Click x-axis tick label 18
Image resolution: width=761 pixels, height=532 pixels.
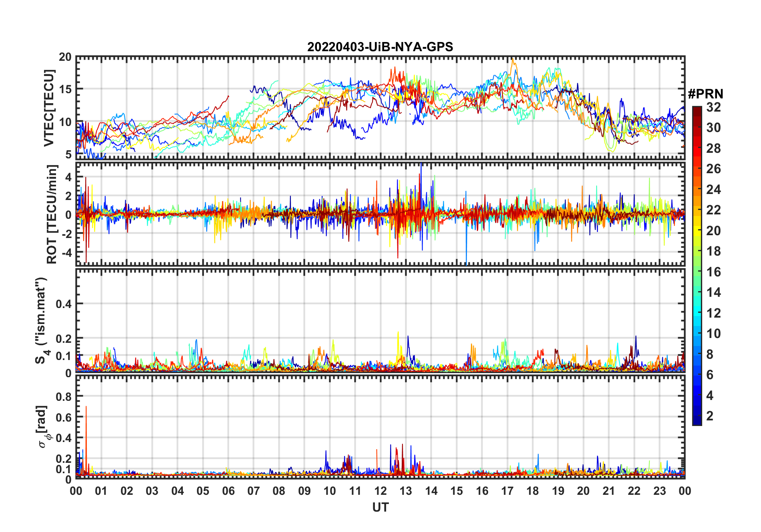[533, 491]
